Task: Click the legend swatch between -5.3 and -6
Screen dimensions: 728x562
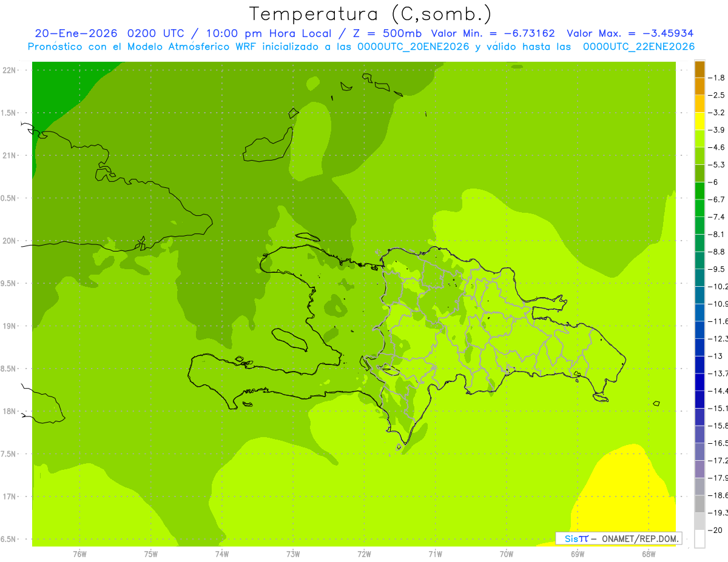Action: coord(699,174)
